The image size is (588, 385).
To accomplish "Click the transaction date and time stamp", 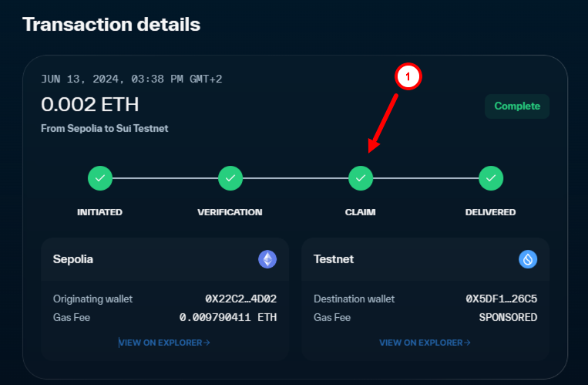I will (132, 79).
